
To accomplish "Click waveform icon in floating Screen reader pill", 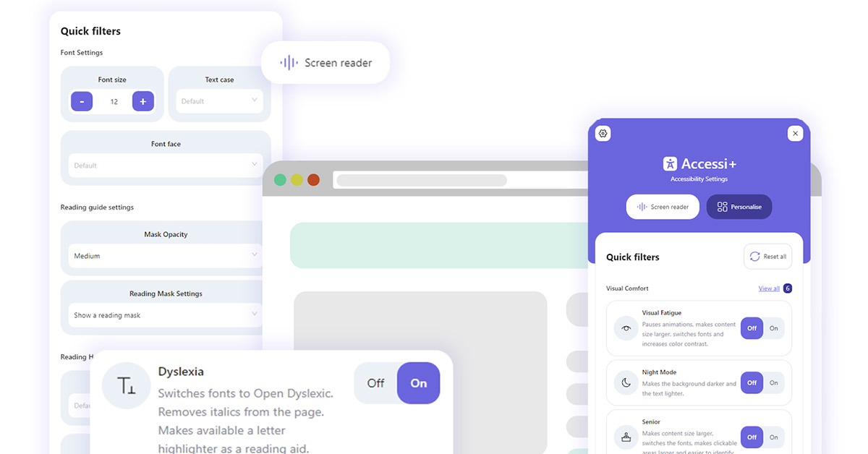I will pos(289,63).
